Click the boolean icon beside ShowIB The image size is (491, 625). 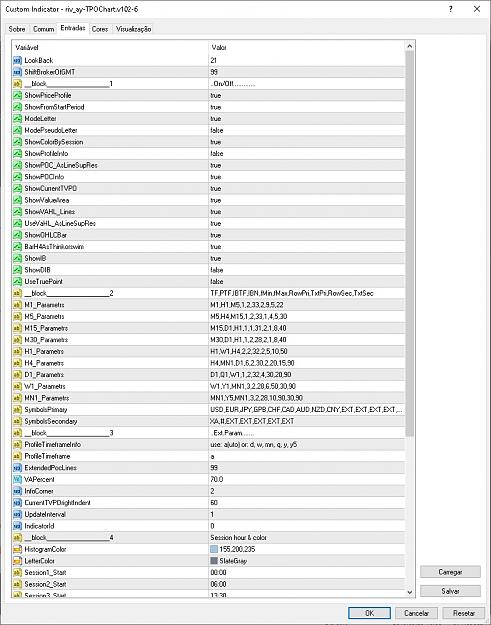[x=17, y=258]
